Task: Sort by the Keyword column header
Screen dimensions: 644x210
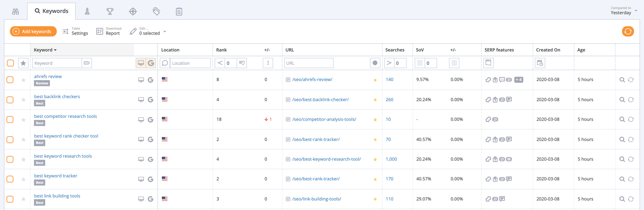Action: (x=45, y=50)
